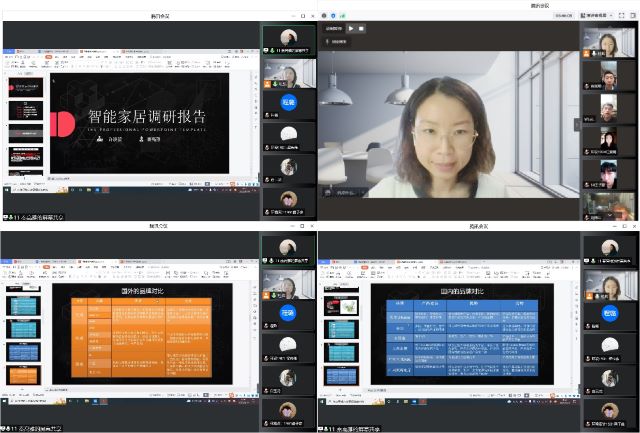The width and height of the screenshot is (640, 433).
Task: Click the pink cartoon avatar in orange-table window
Action: (288, 410)
